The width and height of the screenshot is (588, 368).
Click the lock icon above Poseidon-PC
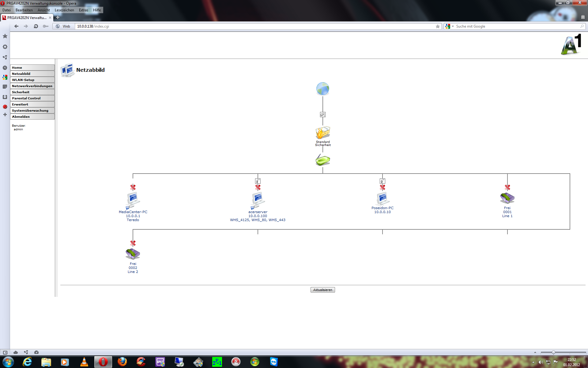click(383, 181)
